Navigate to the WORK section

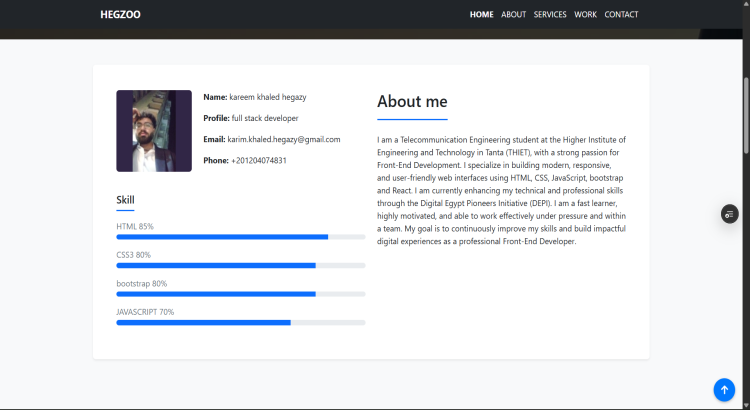(x=585, y=14)
